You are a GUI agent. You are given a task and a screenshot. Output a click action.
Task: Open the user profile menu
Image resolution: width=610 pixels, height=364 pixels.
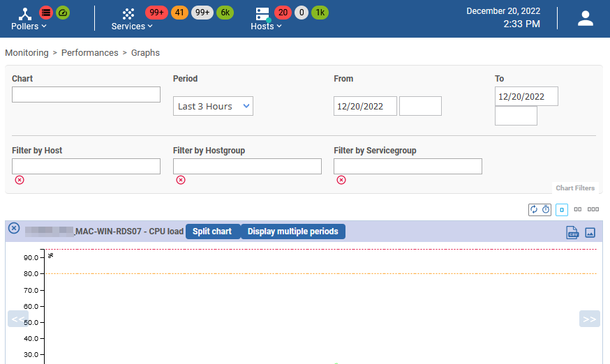pos(585,18)
